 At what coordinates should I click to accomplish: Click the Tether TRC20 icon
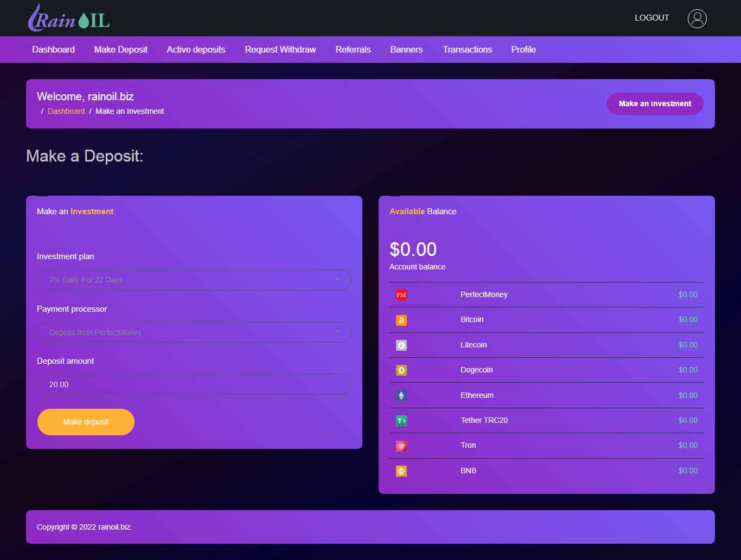click(x=401, y=421)
